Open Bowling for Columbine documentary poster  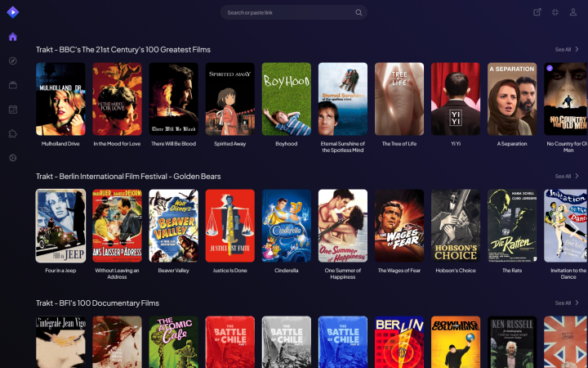point(456,342)
